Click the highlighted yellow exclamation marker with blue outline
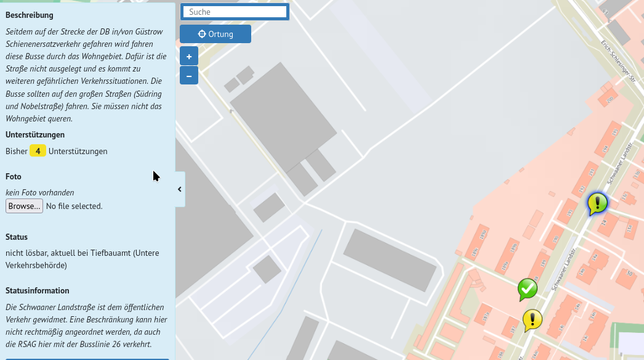644x360 pixels. [x=597, y=203]
